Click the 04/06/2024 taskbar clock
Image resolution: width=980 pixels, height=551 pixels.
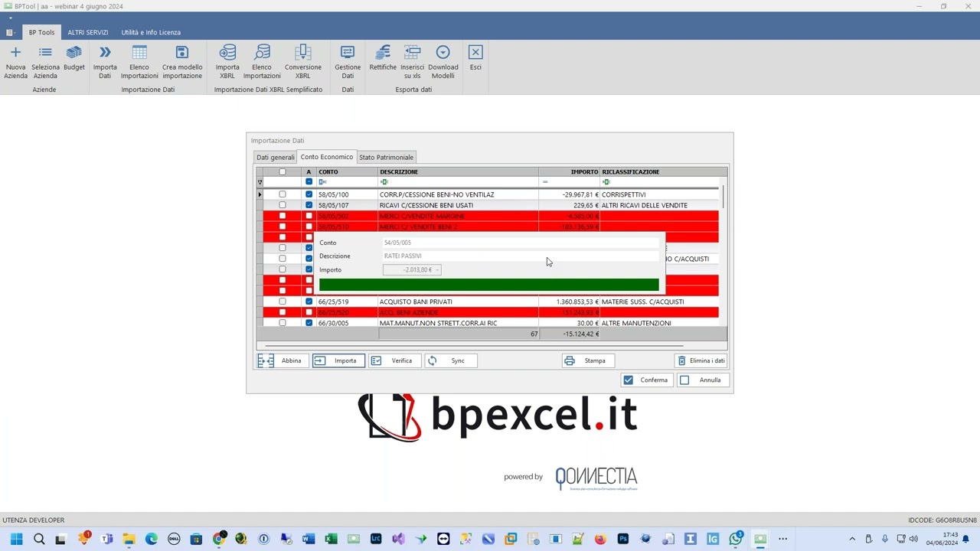(942, 539)
